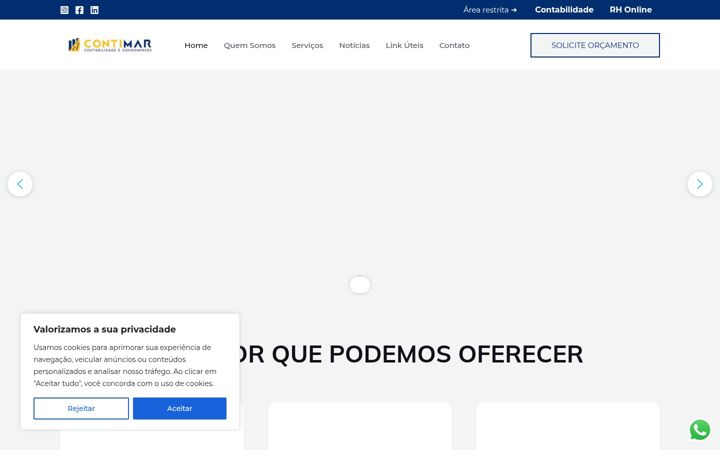Image resolution: width=720 pixels, height=450 pixels.
Task: Go to next slide arrow
Action: click(700, 184)
